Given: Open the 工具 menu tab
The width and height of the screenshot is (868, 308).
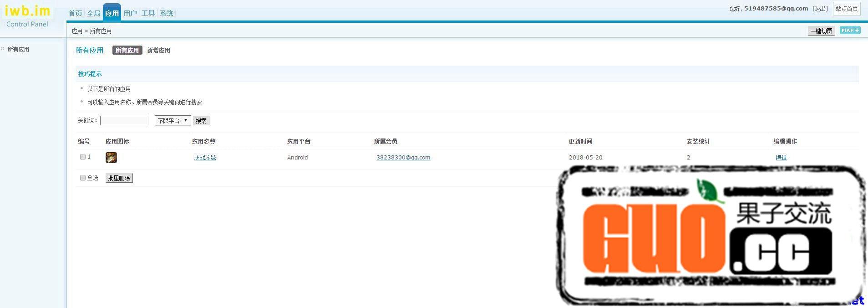Looking at the screenshot, I should [x=148, y=13].
